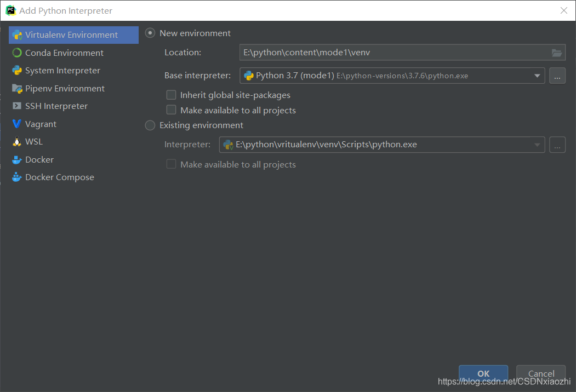
Task: Select Pipenv Environment in the sidebar
Action: click(73, 89)
